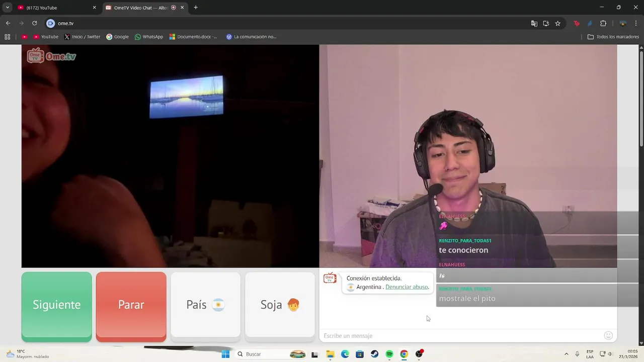The image size is (644, 362).
Task: Open the Google bookmark
Action: click(x=117, y=37)
